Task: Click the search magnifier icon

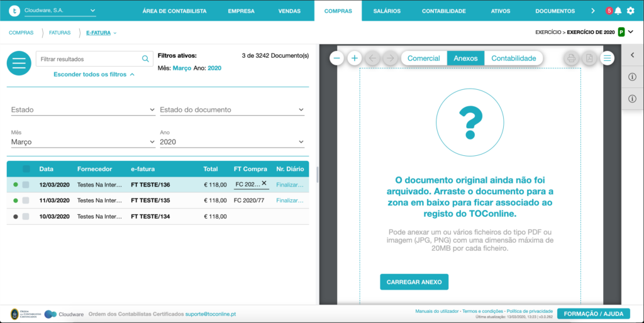Action: coord(145,59)
